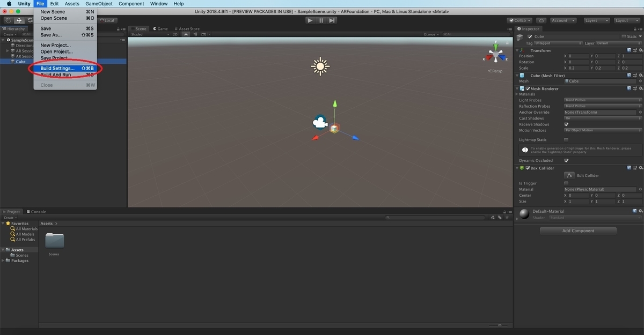The width and height of the screenshot is (644, 335).
Task: Select the Move tool in the toolbar
Action: click(x=19, y=20)
